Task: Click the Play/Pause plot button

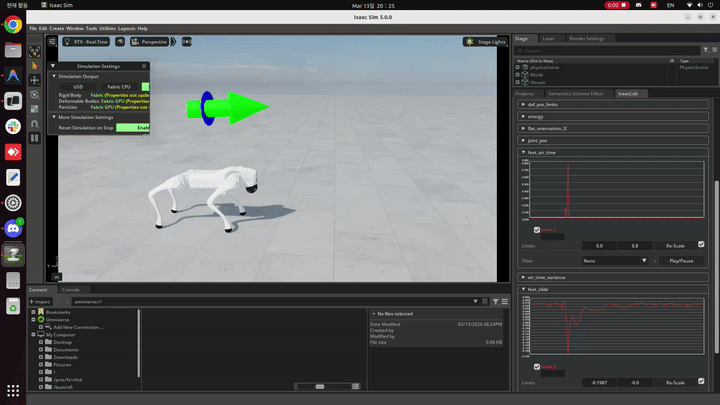Action: [x=681, y=261]
